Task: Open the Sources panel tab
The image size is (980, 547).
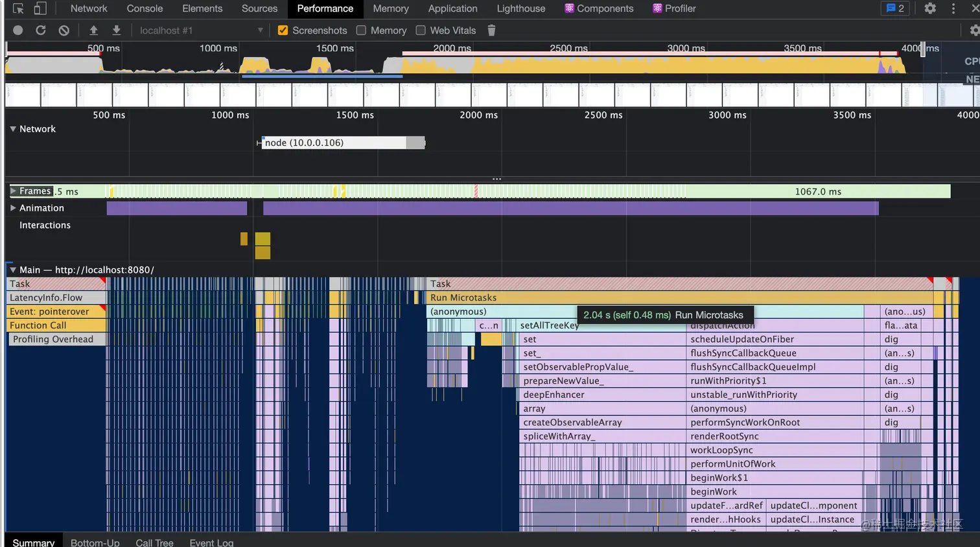Action: pyautogui.click(x=259, y=8)
